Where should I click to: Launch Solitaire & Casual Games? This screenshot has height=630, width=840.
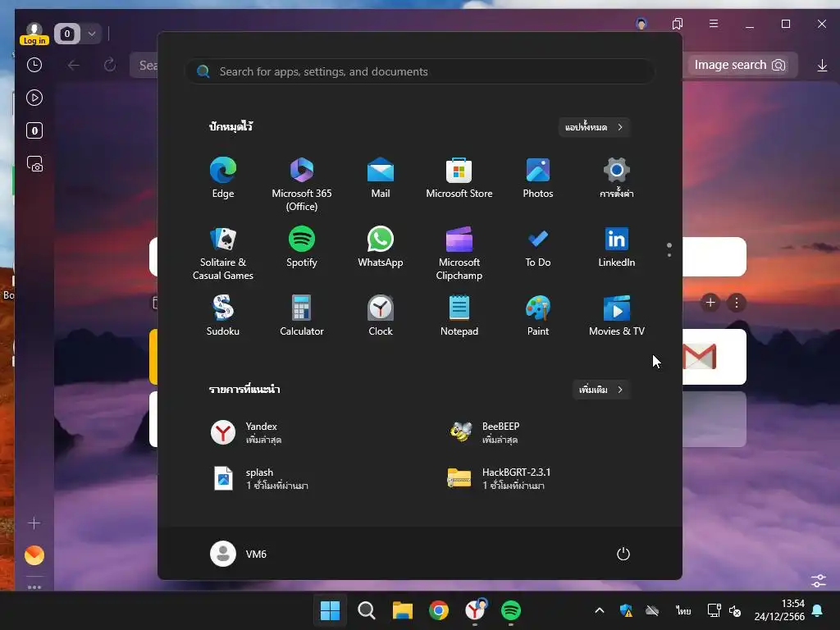pos(223,253)
